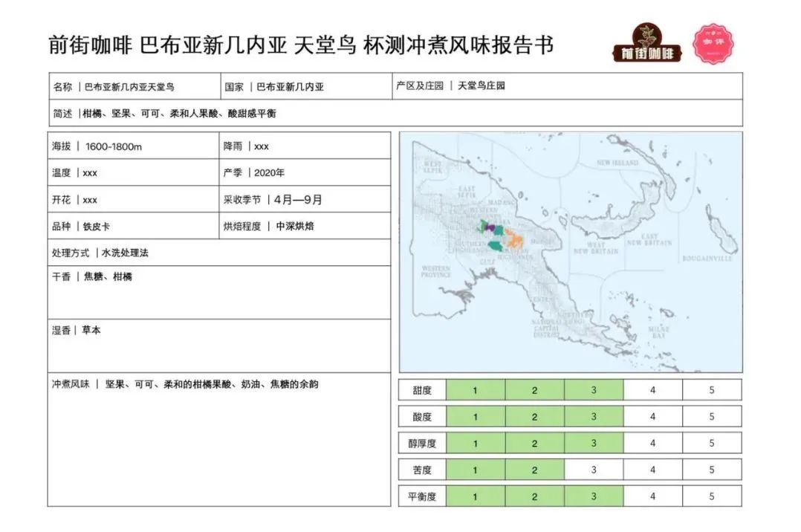This screenshot has width=801, height=532.
Task: Click the 酸度 row label
Action: [423, 417]
